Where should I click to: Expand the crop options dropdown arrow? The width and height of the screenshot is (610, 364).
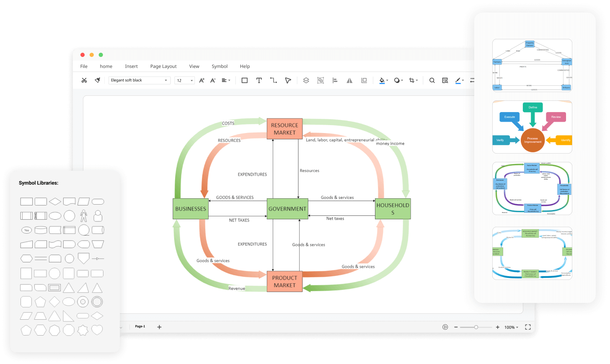[x=417, y=80]
